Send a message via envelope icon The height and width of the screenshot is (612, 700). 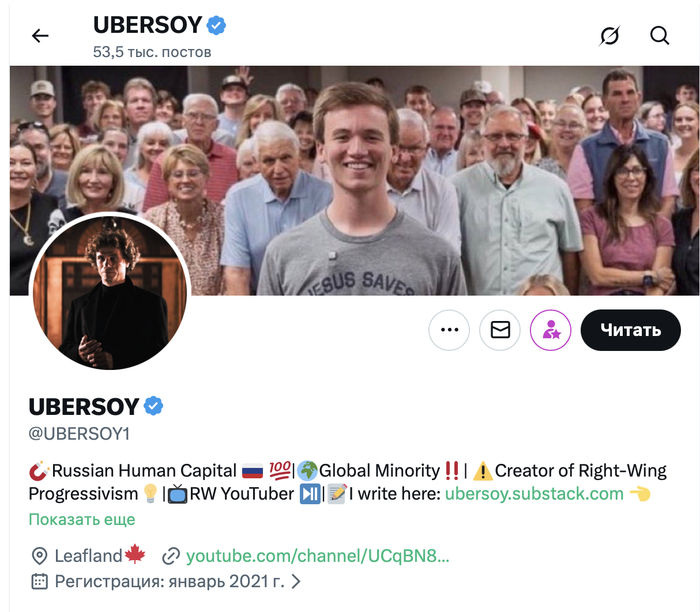point(500,330)
